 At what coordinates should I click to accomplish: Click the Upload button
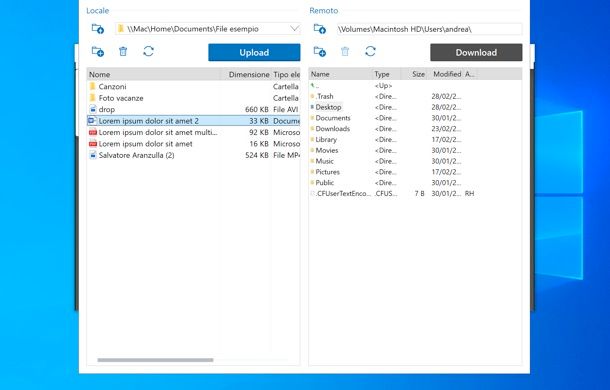[254, 52]
